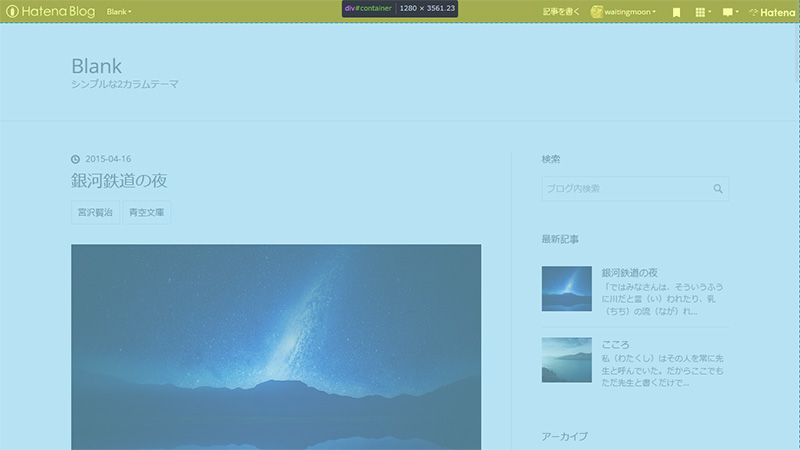
Task: Open the waitingmoon account dropdown
Action: (630, 12)
